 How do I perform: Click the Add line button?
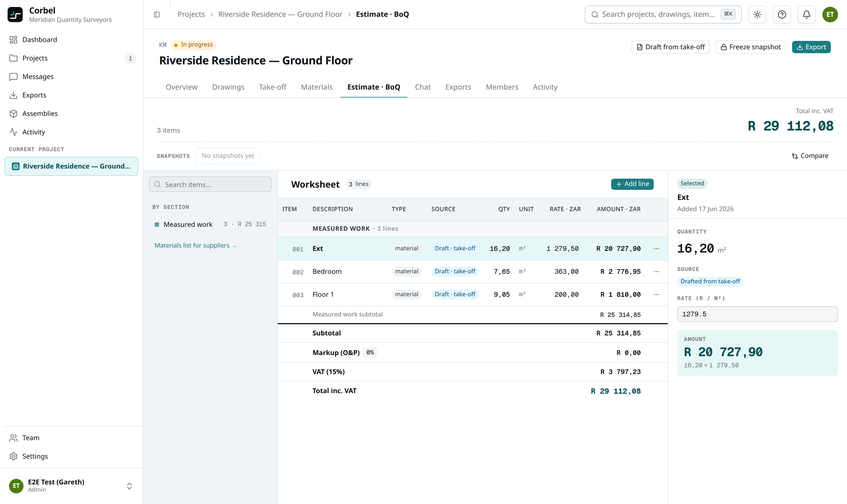(x=632, y=184)
